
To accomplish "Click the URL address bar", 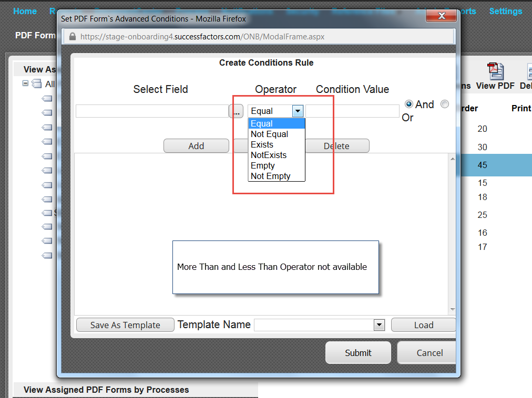I will pos(259,37).
